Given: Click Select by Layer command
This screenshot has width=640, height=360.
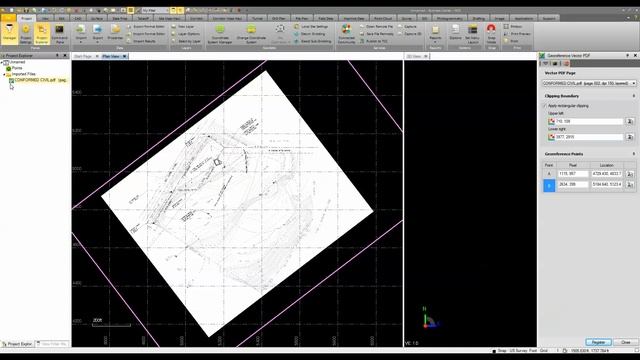Looking at the screenshot, I should pyautogui.click(x=186, y=41).
